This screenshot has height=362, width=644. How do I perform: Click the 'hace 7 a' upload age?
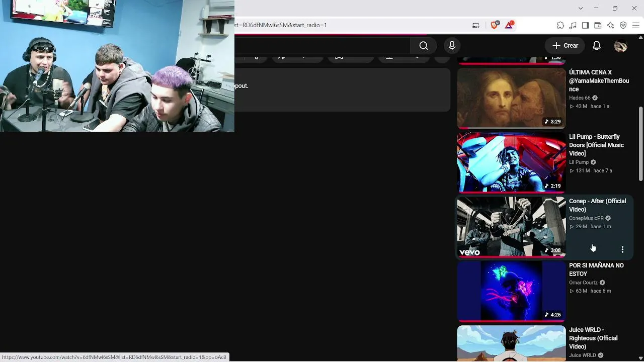pos(603,171)
